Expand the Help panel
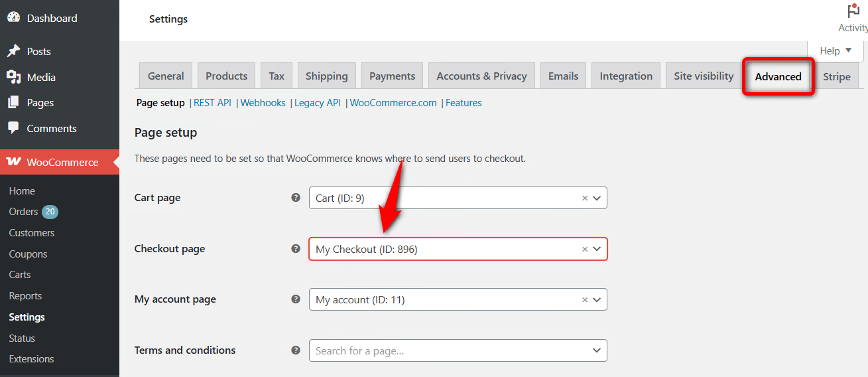 click(836, 50)
